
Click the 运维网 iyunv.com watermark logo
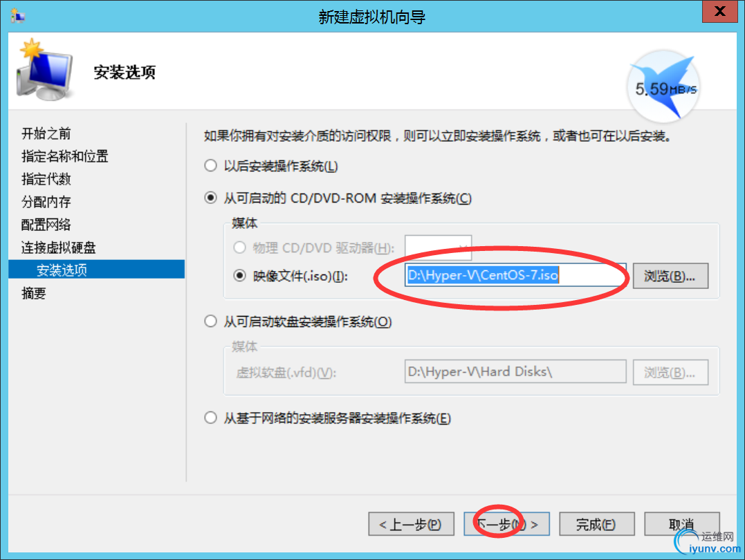708,543
